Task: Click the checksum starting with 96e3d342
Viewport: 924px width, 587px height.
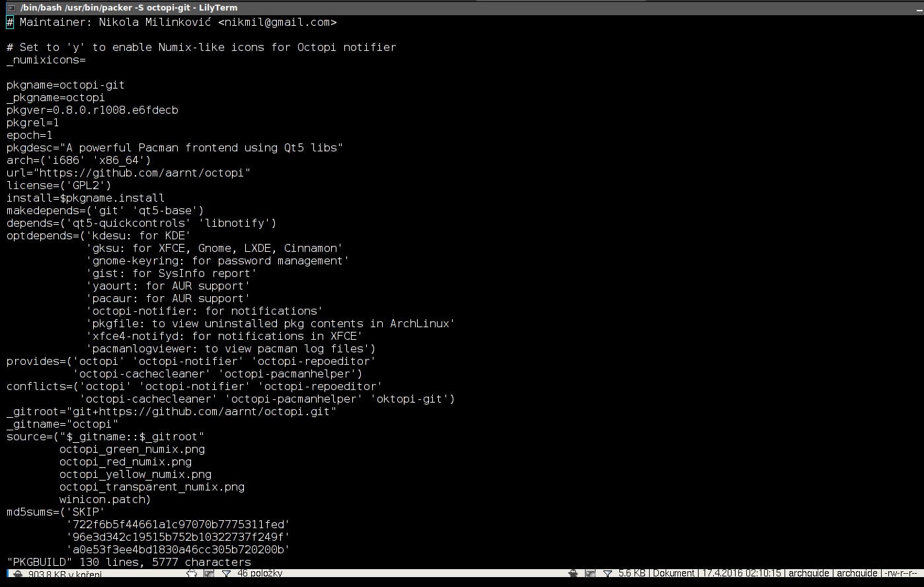Action: [x=178, y=537]
